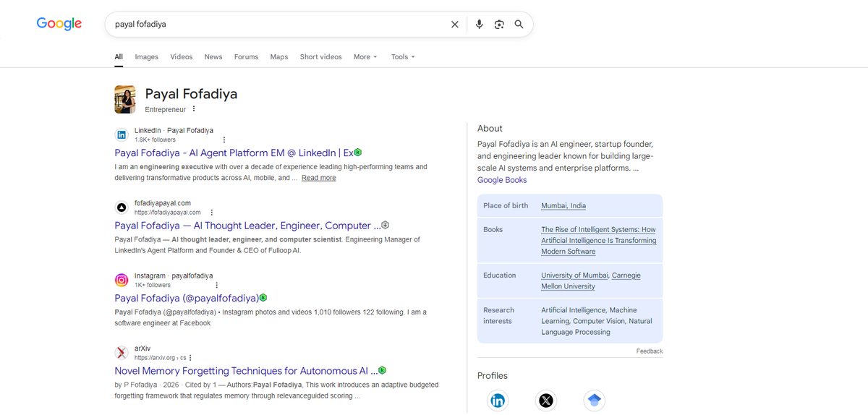Click Payal Fofadiya profile photo thumbnail
This screenshot has width=868, height=415.
click(x=125, y=99)
